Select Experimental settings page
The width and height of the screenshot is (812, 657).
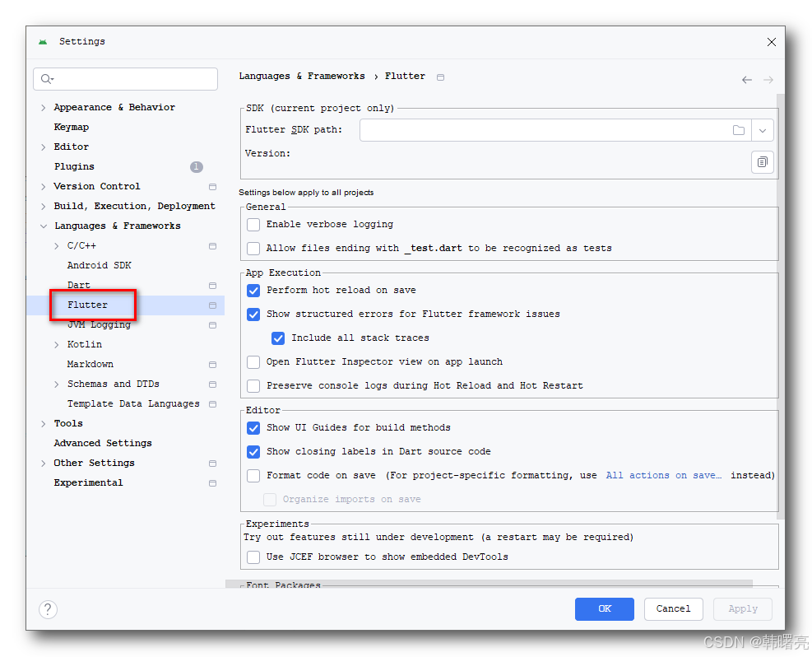(88, 483)
